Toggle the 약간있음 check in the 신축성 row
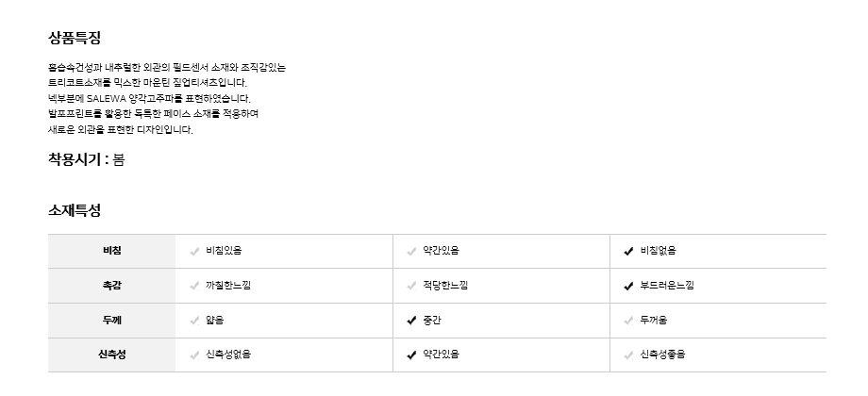The height and width of the screenshot is (396, 868). [411, 355]
